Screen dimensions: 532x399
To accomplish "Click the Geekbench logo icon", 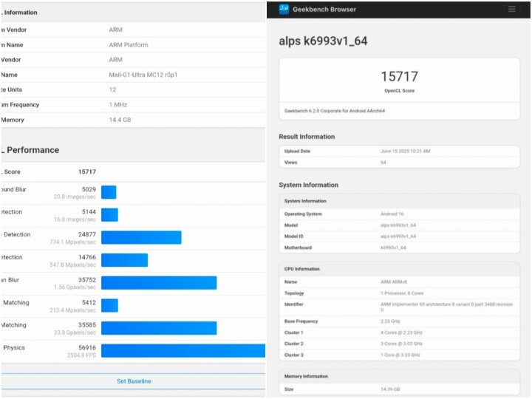I will coord(284,10).
